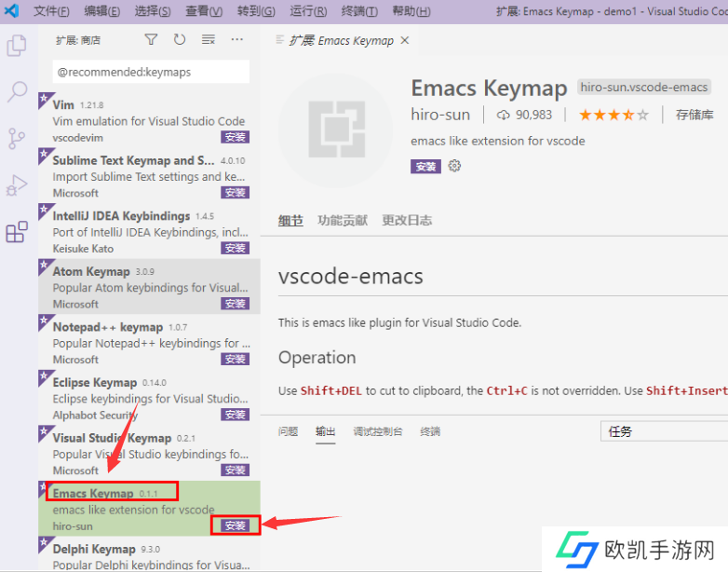This screenshot has width=728, height=573.
Task: Open the 转到(G) menu
Action: coord(256,10)
